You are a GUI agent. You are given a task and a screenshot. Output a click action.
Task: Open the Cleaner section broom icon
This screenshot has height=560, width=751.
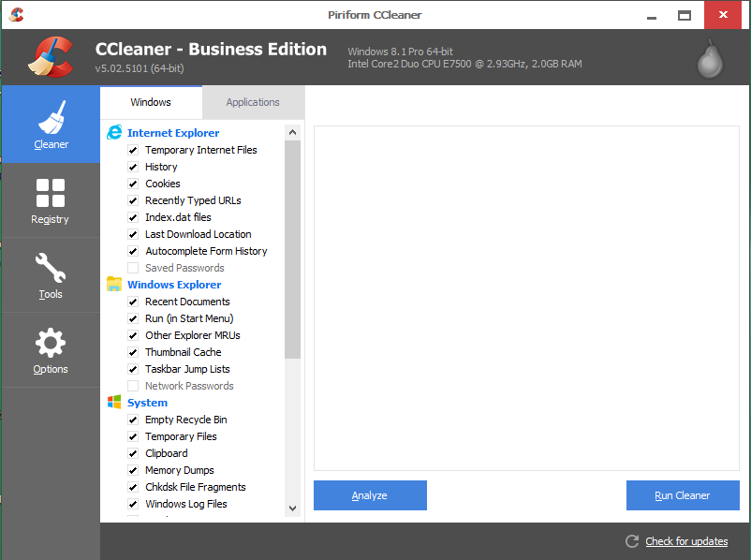(x=52, y=118)
